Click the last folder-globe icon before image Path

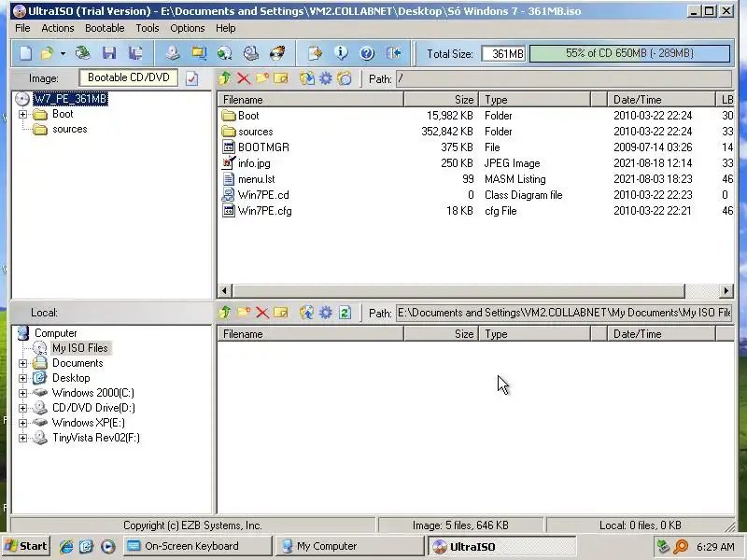pos(344,78)
